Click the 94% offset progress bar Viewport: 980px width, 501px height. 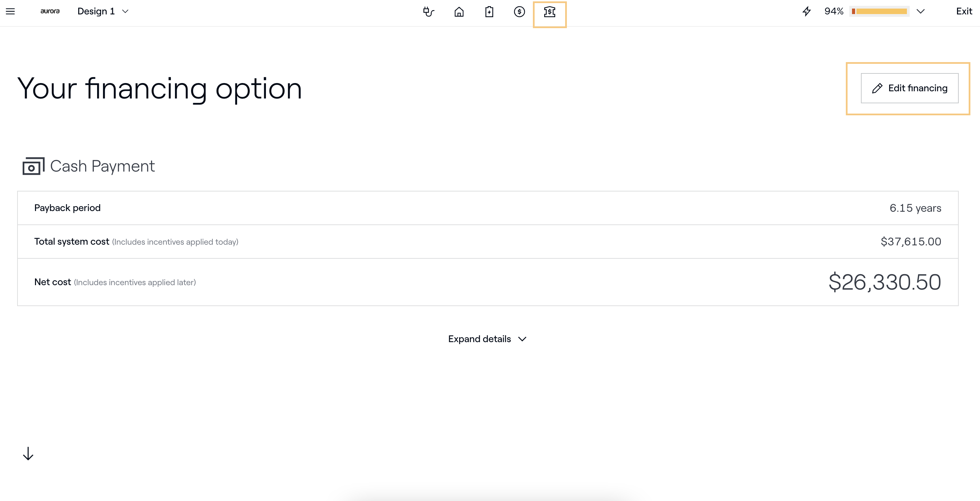coord(879,11)
